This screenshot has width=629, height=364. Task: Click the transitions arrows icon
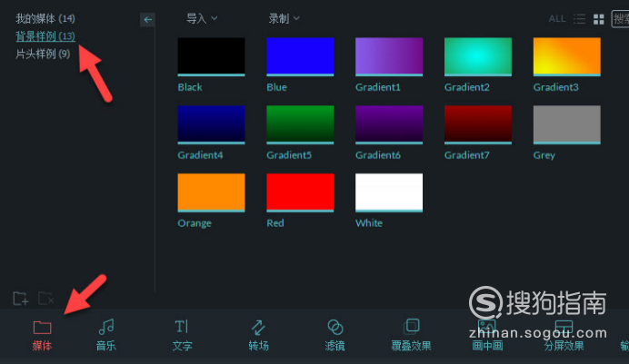258,327
